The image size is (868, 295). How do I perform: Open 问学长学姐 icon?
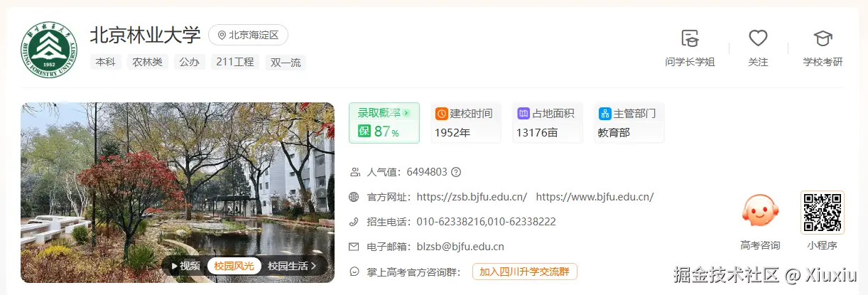690,38
